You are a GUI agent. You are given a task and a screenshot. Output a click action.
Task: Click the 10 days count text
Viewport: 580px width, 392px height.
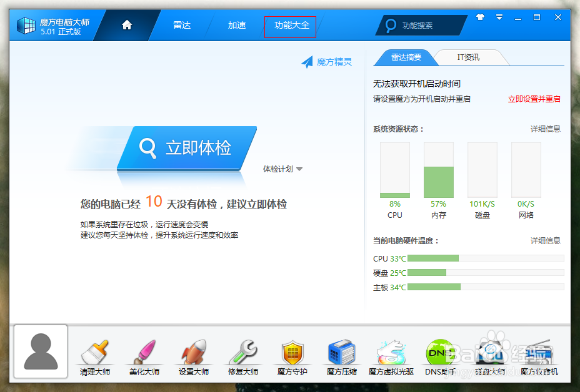pos(154,202)
